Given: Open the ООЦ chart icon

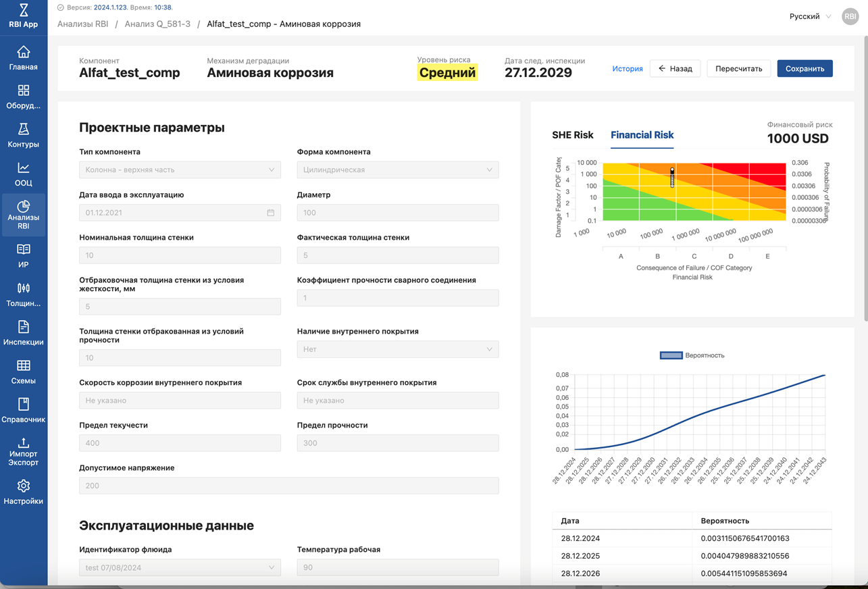Looking at the screenshot, I should pos(24,168).
